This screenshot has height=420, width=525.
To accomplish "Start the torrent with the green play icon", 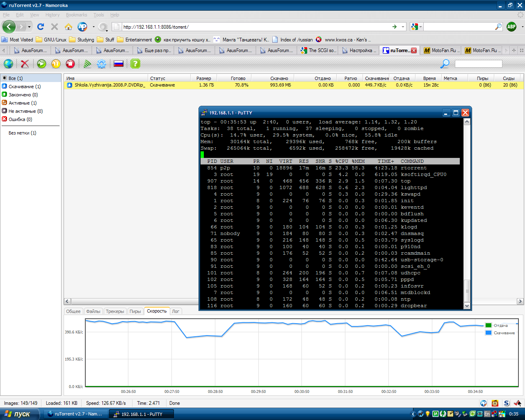I will pos(41,64).
